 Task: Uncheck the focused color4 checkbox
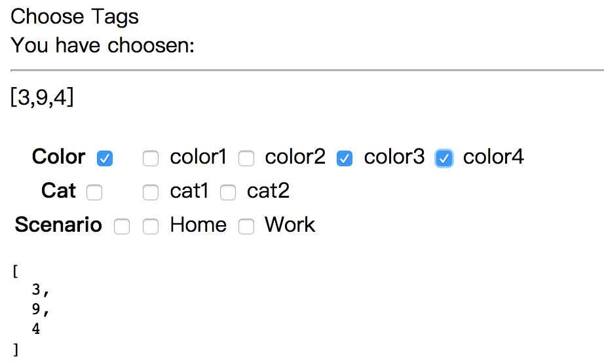coord(444,158)
